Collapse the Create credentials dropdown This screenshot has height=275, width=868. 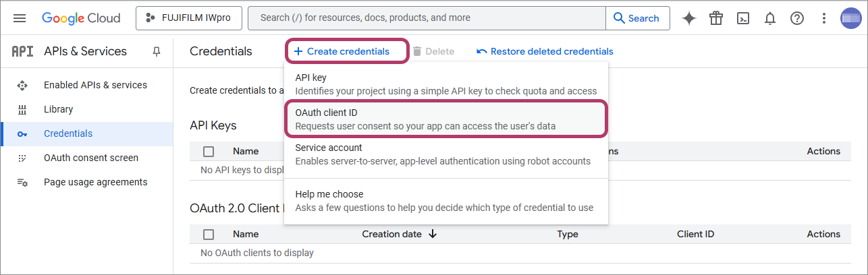(342, 51)
